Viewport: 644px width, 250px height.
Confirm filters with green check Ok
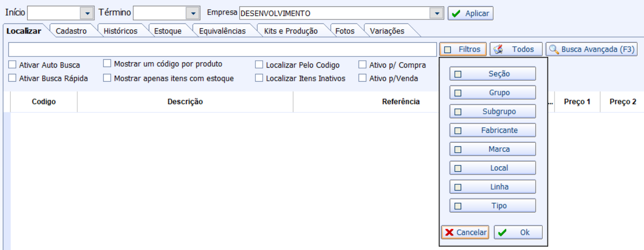[x=518, y=232]
